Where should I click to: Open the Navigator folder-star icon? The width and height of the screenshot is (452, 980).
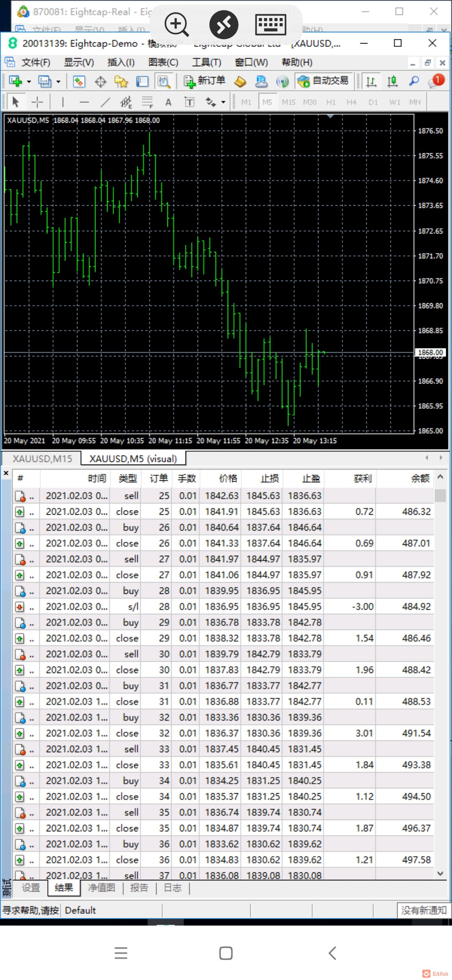pyautogui.click(x=121, y=81)
